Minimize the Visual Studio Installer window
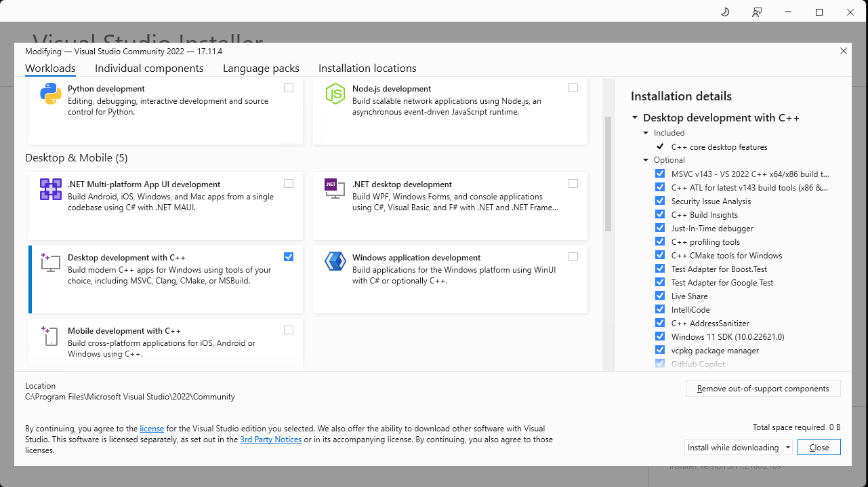The width and height of the screenshot is (868, 487). click(788, 12)
